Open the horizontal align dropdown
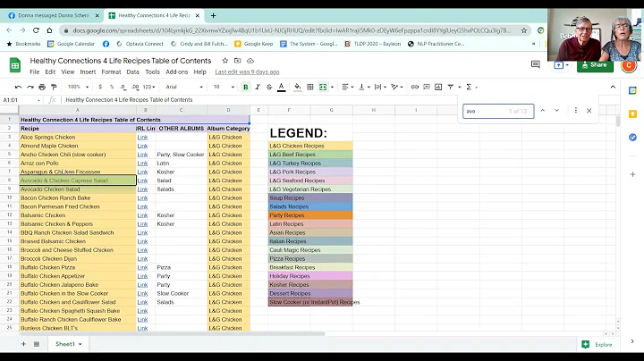This screenshot has width=644, height=361. [348, 87]
